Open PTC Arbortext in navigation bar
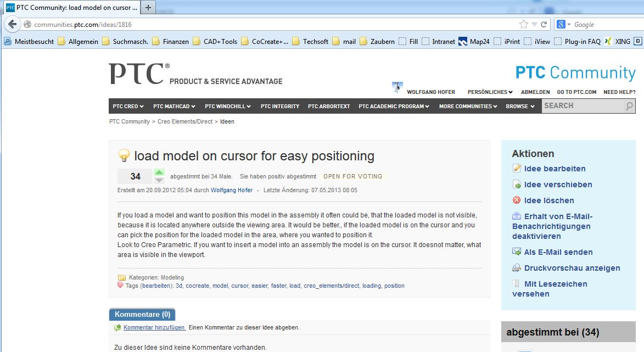This screenshot has width=644, height=352. click(x=329, y=106)
